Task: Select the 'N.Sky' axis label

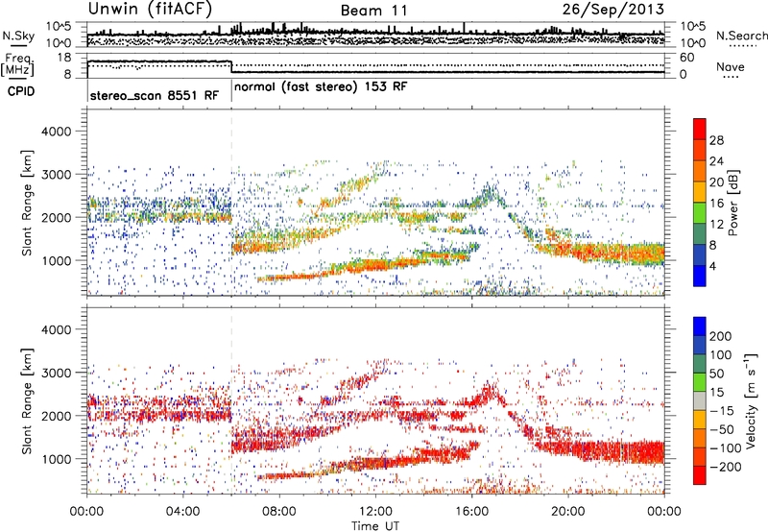Action: coord(18,36)
